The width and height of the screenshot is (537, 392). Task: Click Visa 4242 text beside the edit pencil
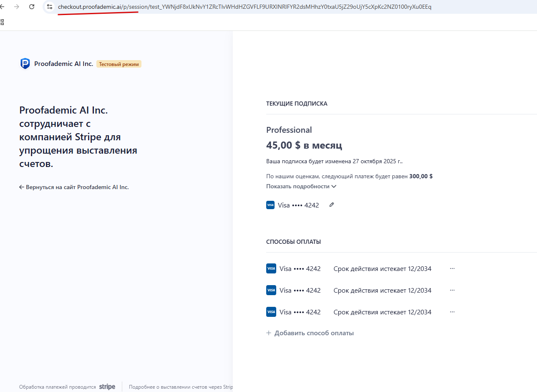(298, 205)
